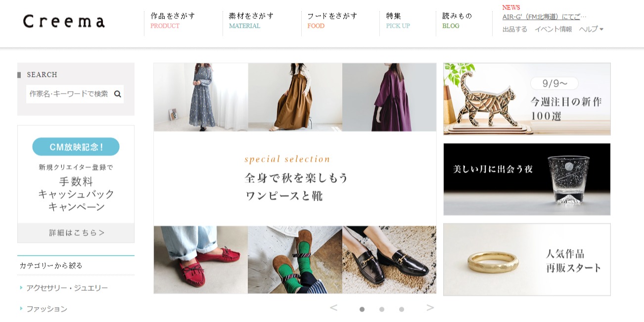Open 作品をさがす PRODUCT menu

tap(173, 21)
